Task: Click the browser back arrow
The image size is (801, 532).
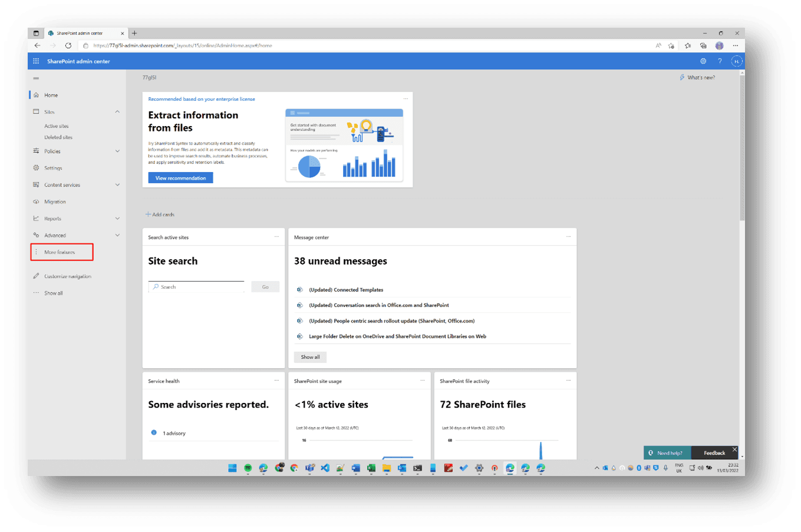Action: (37, 45)
